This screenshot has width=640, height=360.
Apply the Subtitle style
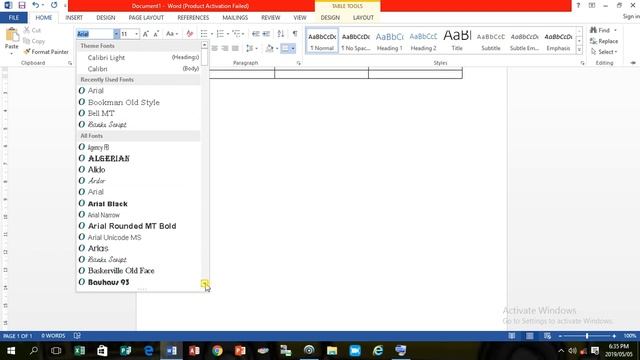click(x=491, y=41)
